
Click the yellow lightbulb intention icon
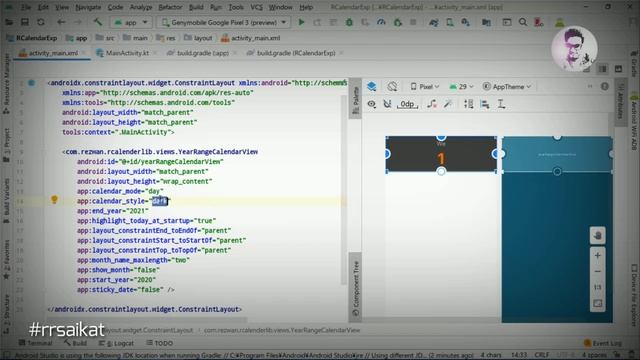pyautogui.click(x=54, y=199)
